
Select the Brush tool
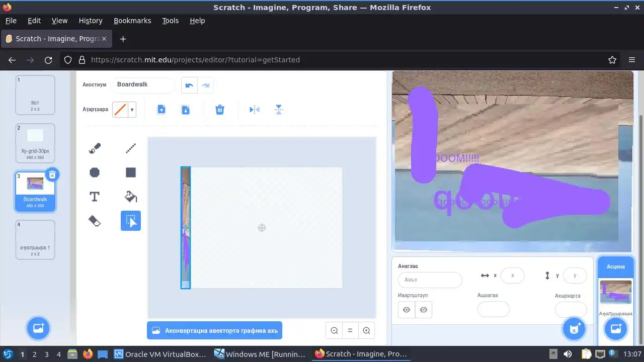click(95, 148)
